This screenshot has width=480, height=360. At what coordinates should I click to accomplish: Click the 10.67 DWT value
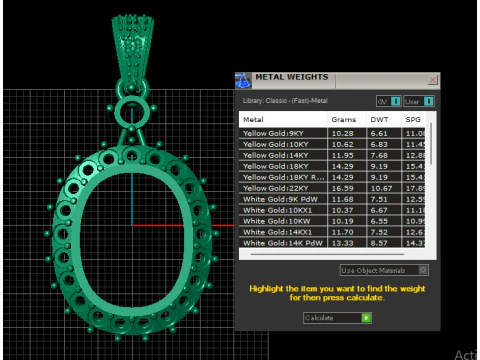382,188
